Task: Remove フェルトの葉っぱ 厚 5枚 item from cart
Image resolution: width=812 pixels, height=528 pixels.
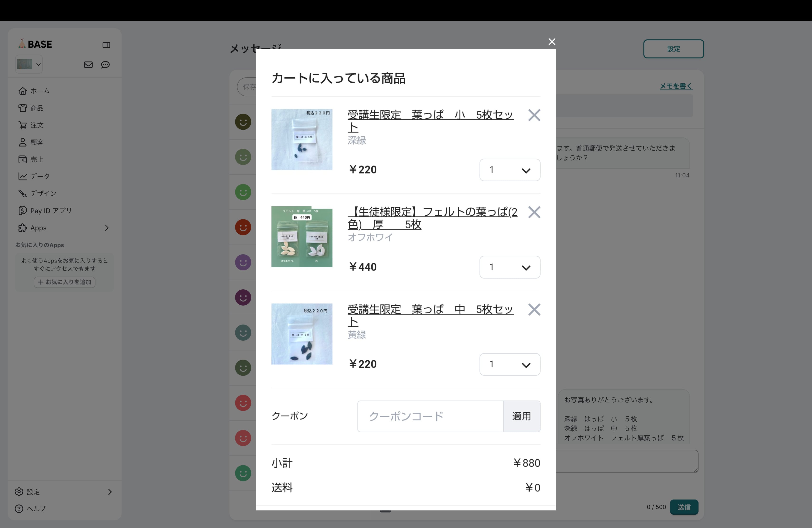Action: click(534, 212)
